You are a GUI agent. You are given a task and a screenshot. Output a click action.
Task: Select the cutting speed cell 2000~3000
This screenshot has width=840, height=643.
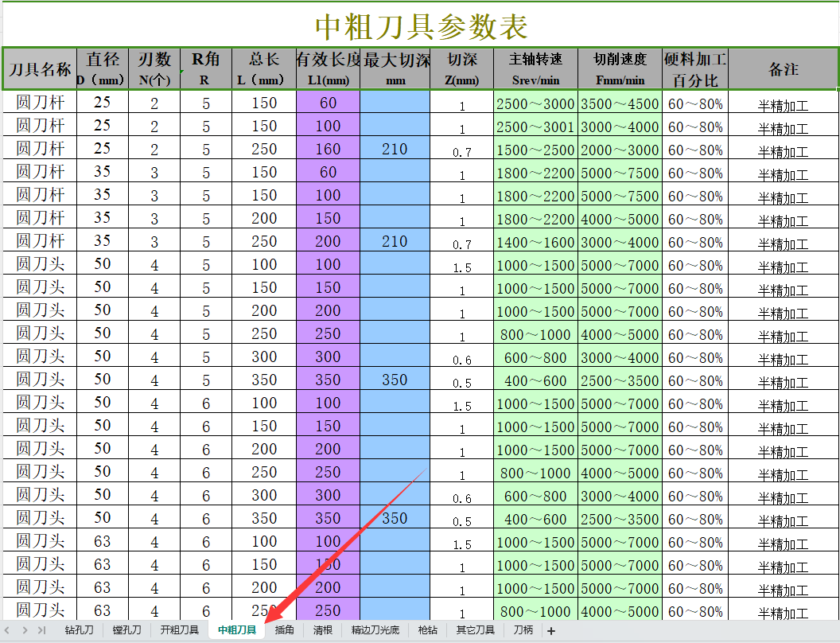(620, 149)
